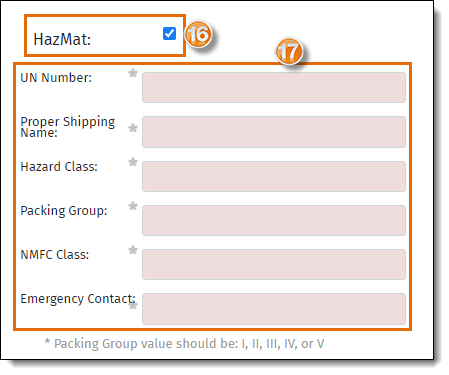Click the required asterisk beside UN Number
This screenshot has height=375, width=449.
(133, 73)
